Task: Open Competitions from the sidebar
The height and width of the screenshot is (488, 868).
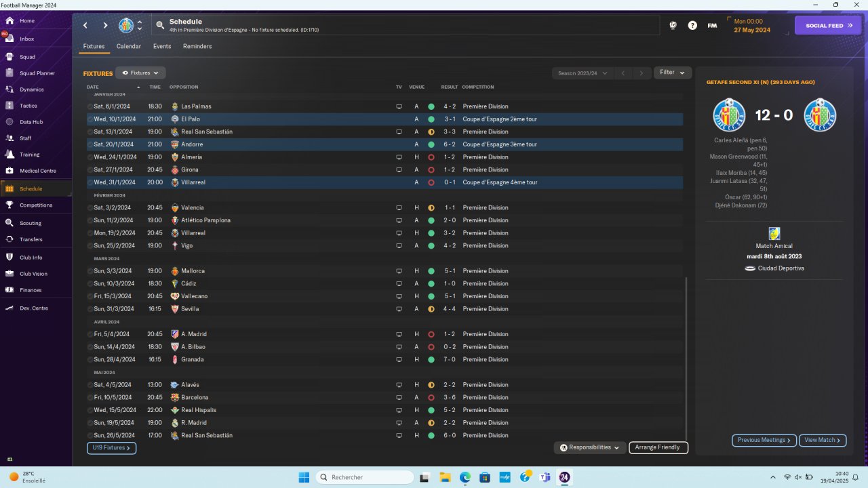Action: tap(36, 205)
